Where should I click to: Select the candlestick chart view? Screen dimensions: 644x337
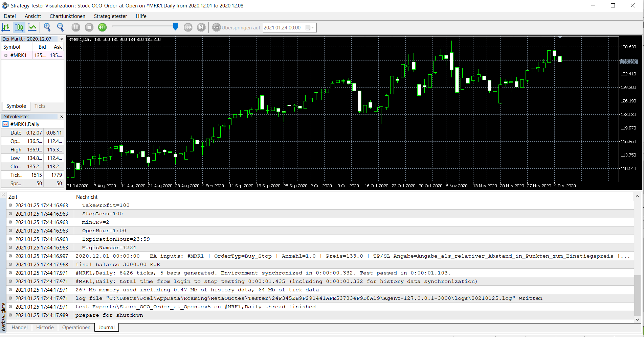19,27
